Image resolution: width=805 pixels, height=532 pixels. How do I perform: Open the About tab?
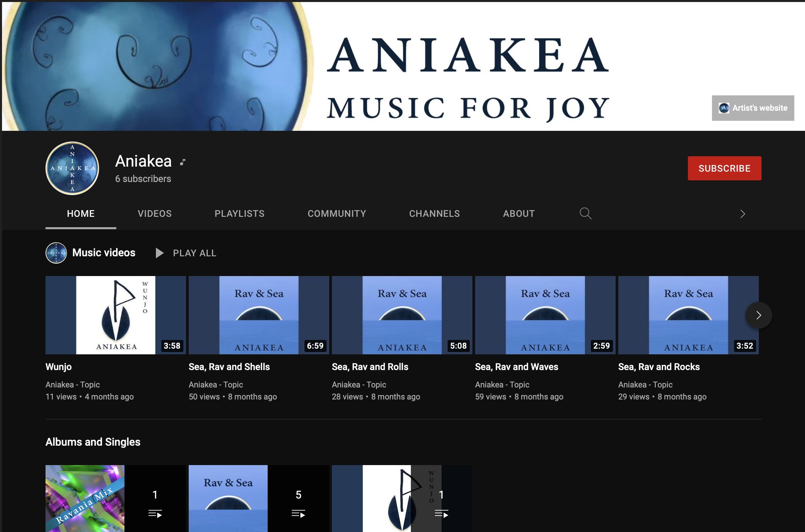[x=519, y=213]
